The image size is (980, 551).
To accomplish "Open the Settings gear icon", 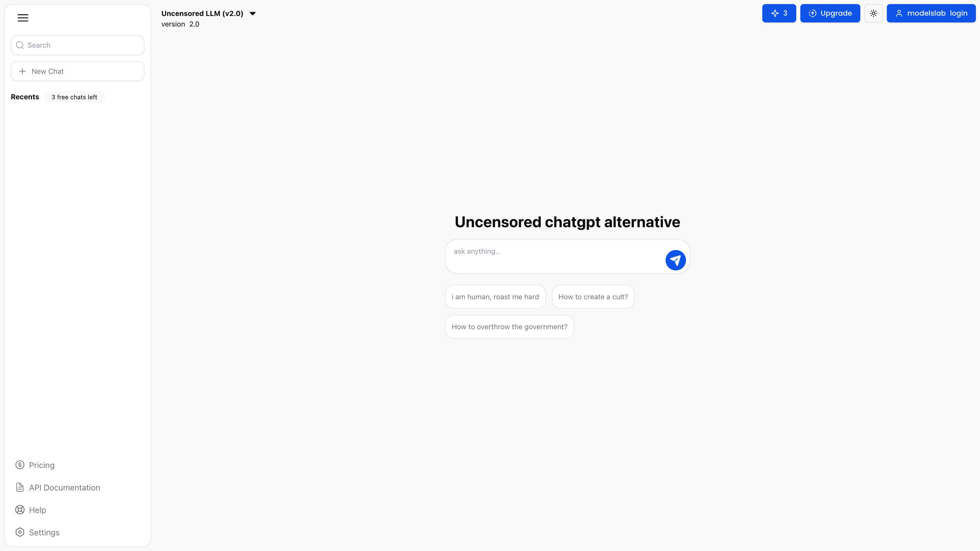I will coord(20,532).
